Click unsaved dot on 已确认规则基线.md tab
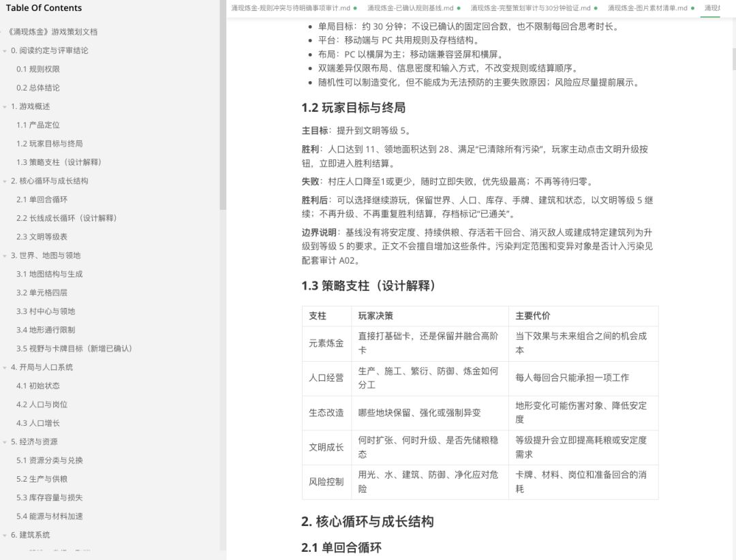736x560 pixels. tap(459, 8)
